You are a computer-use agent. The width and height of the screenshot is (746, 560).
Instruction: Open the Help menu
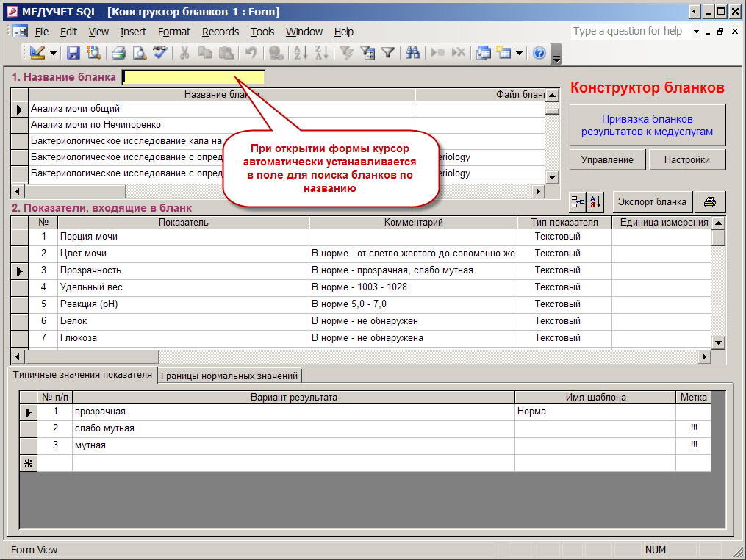tap(343, 32)
